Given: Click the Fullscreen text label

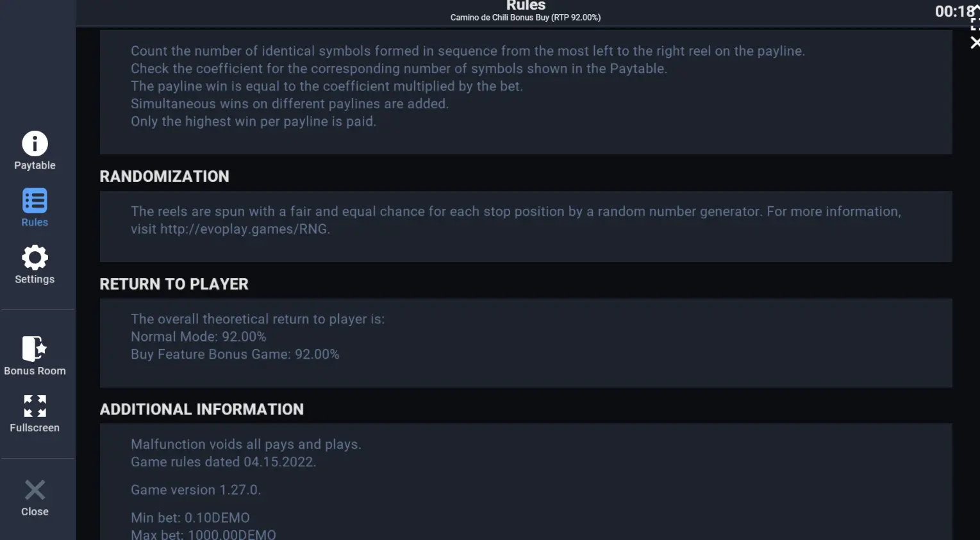Looking at the screenshot, I should [35, 428].
